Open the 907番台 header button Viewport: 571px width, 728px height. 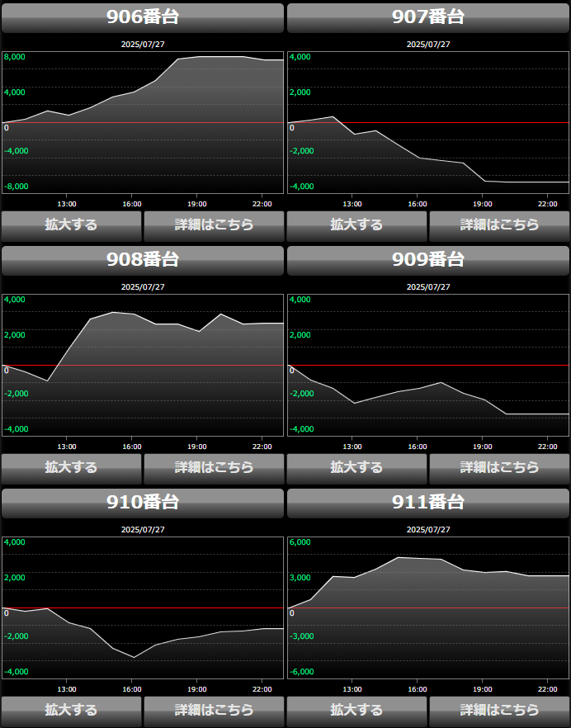pos(428,18)
